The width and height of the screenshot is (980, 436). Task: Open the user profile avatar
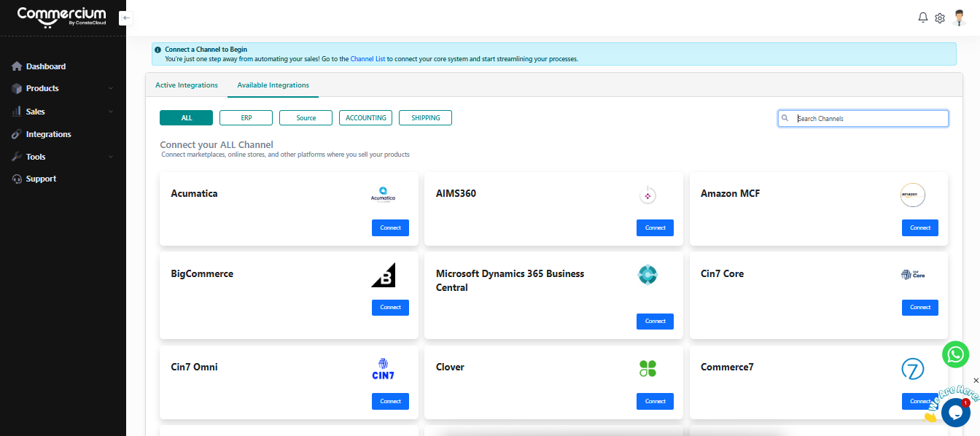(960, 17)
